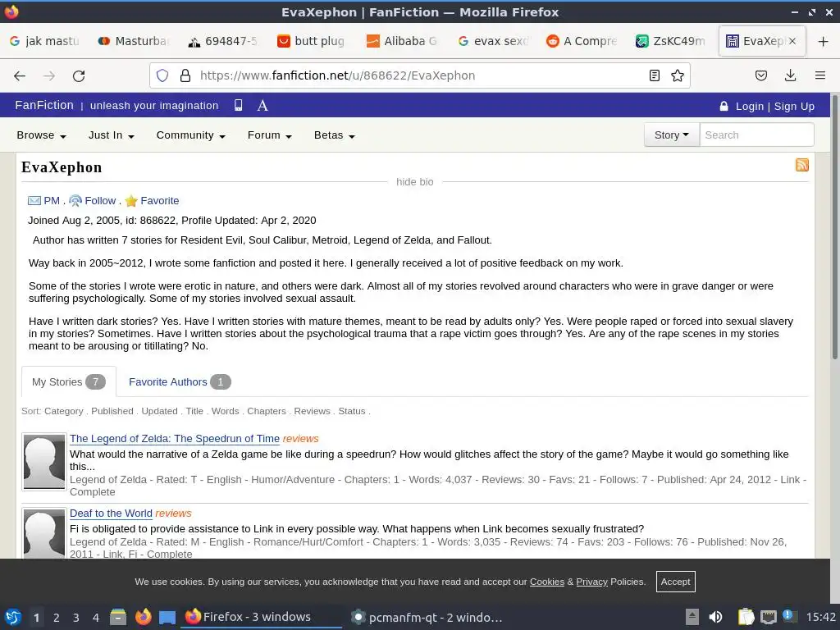Screen dimensions: 840x630
Task: Click the FanFiction home logo text
Action: click(44, 105)
